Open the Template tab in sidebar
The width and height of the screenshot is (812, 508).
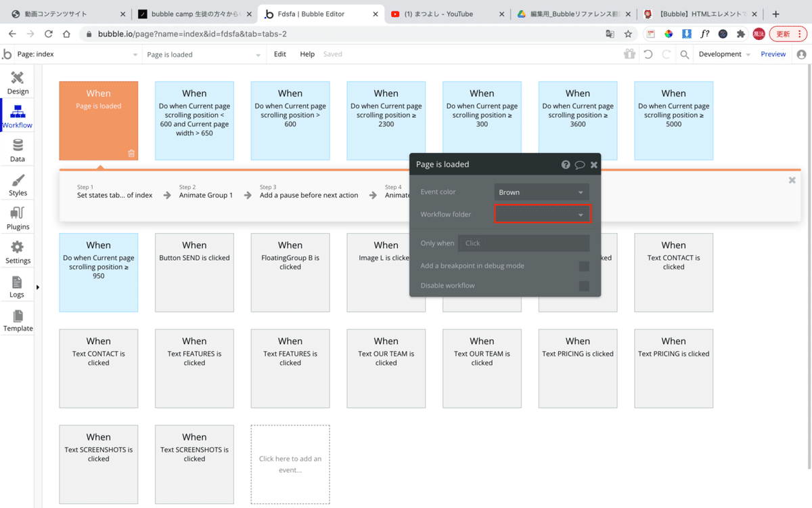pos(18,320)
